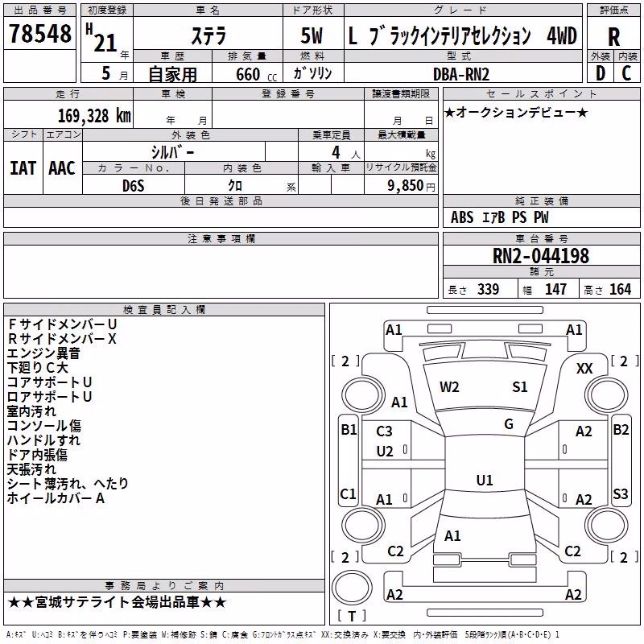
Task: Click equipment list ABS エアB PS PW
Action: pos(499,217)
